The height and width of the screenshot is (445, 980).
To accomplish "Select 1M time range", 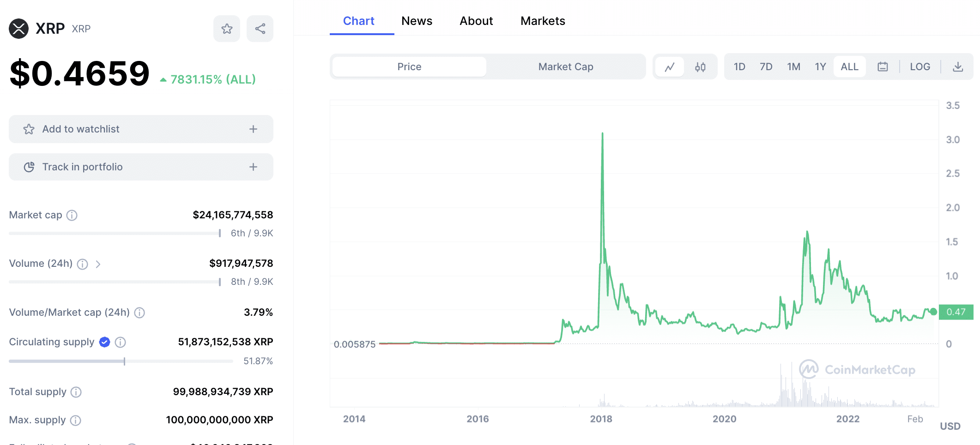I will point(793,67).
